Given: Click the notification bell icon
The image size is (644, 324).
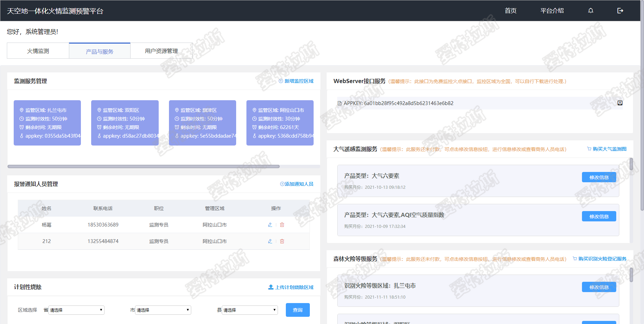Looking at the screenshot, I should (x=591, y=11).
